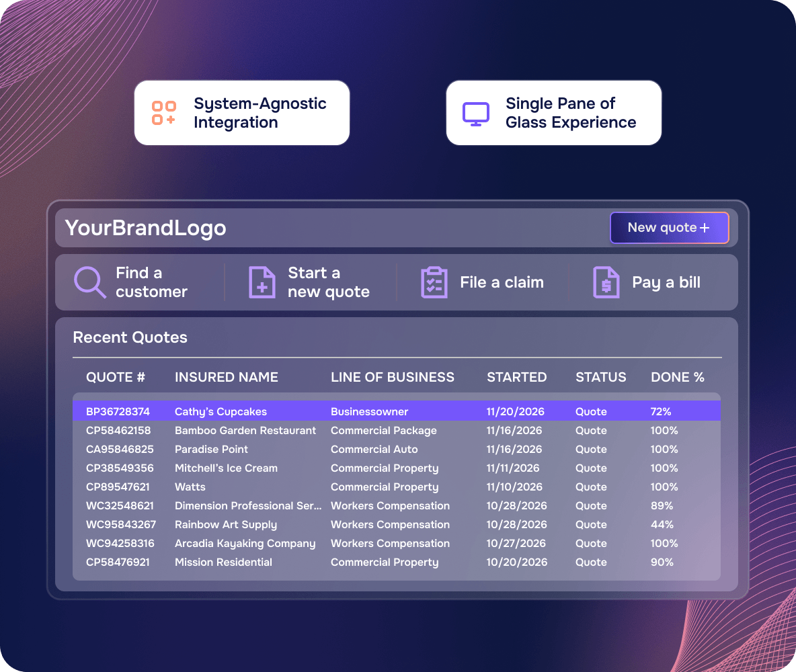Select the Paradise Point Commercial Auto quote
796x672 pixels.
click(397, 449)
